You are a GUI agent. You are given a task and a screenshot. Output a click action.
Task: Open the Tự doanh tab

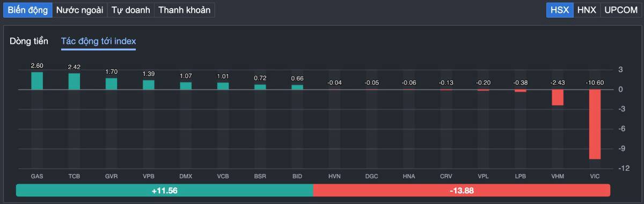point(130,10)
